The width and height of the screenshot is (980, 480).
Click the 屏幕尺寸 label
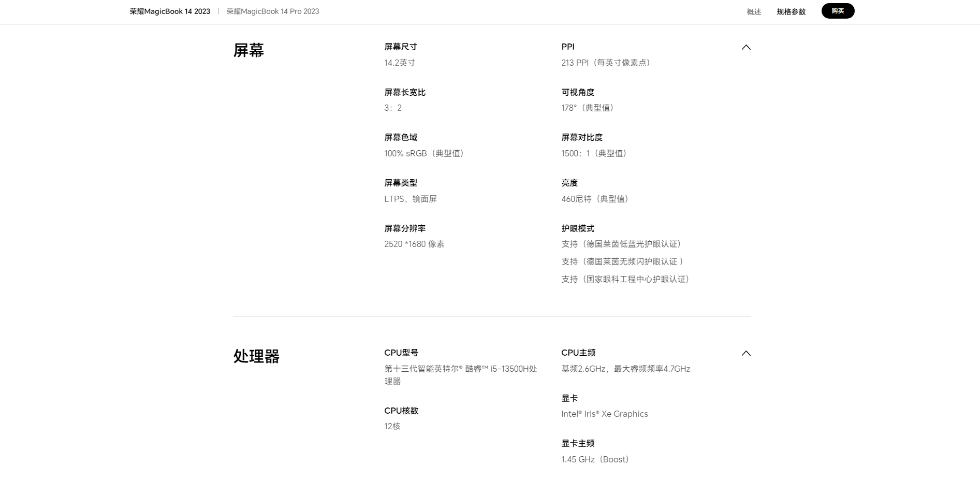401,47
